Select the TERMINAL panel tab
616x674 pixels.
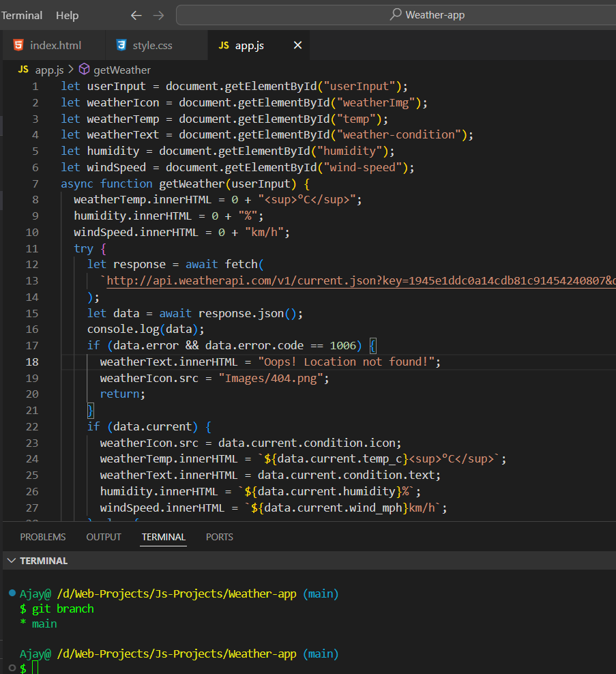[x=163, y=537]
